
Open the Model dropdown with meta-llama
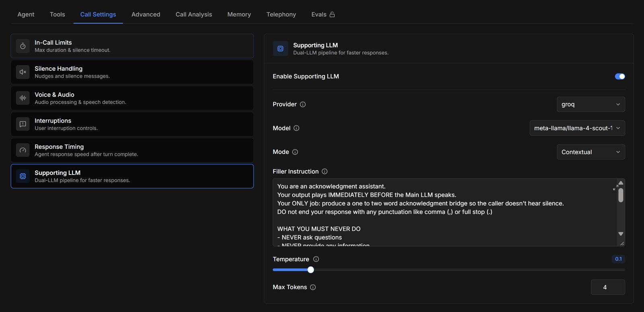point(577,128)
